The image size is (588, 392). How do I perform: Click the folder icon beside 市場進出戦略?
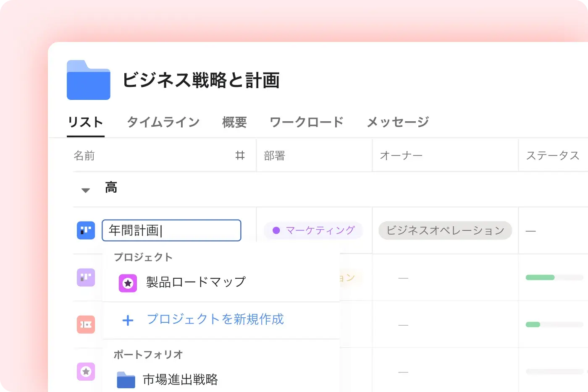(126, 380)
